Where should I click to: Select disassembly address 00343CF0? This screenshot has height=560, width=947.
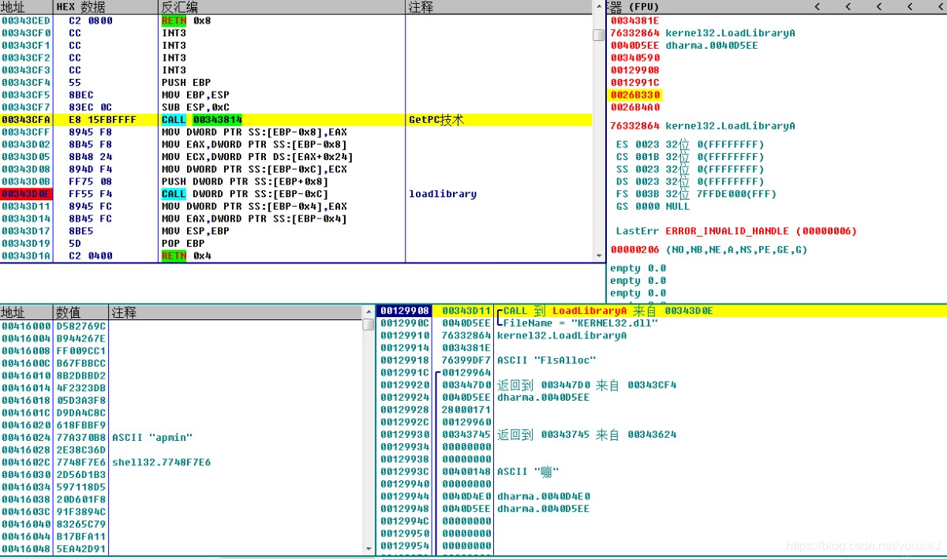[x=26, y=33]
